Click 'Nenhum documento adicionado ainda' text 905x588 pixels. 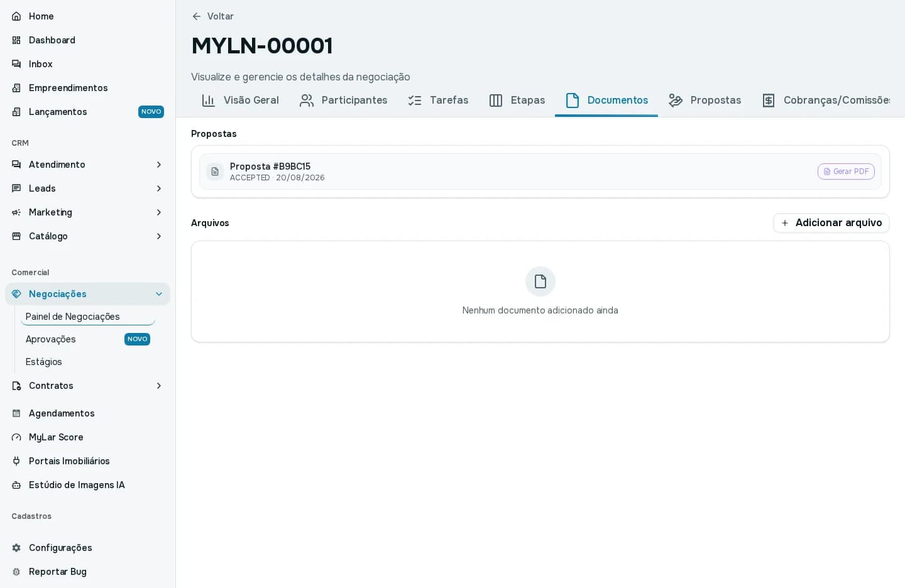point(540,310)
